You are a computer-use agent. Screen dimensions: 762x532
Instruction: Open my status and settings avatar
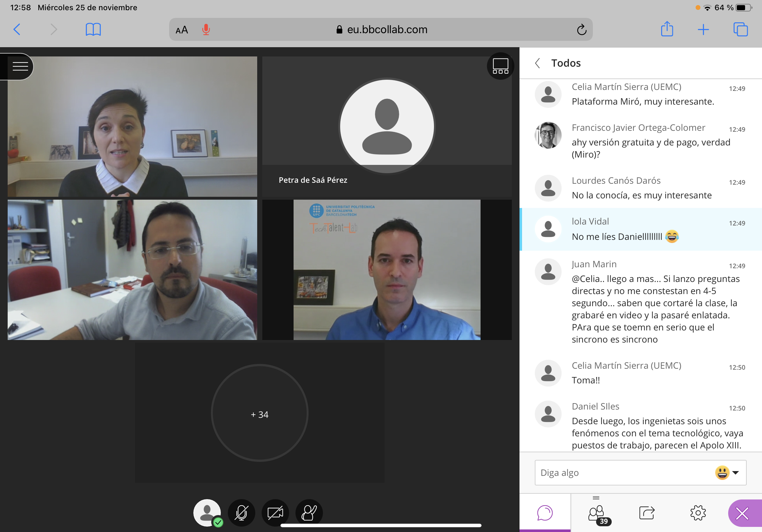tap(207, 513)
